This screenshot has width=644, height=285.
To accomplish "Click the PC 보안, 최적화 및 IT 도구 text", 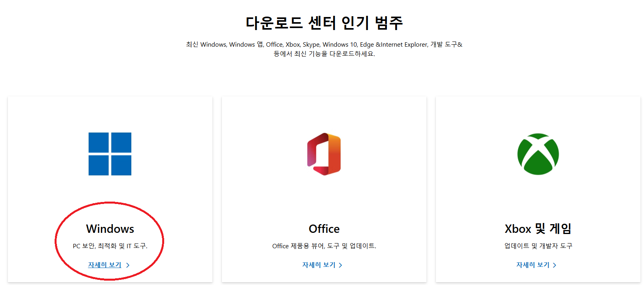I will [x=110, y=246].
